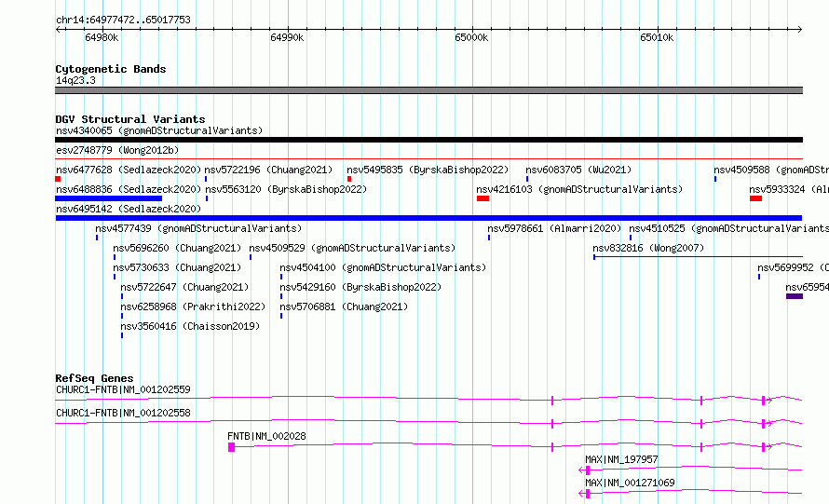
Task: Click the 64980k ruler label
Action: [102, 37]
